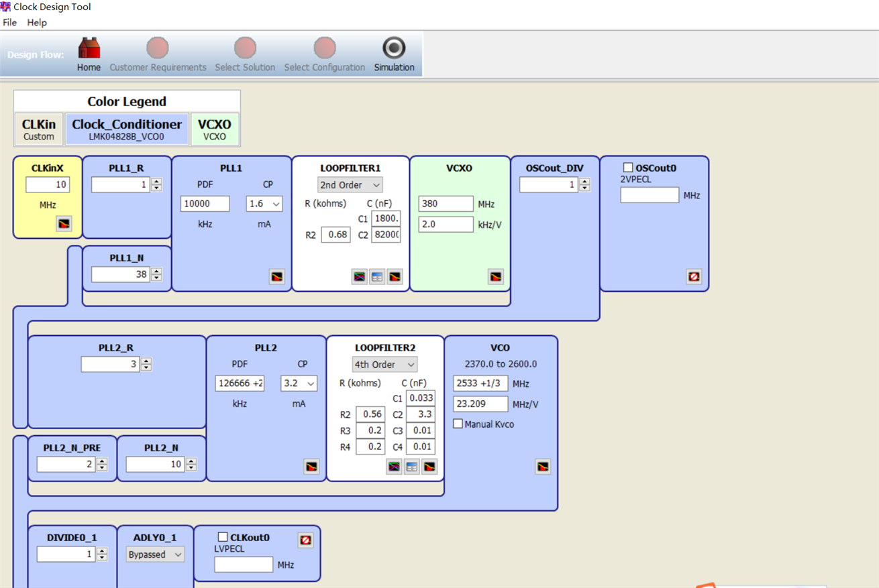Click the VCXO kHz/V gain field
879x588 pixels.
pyautogui.click(x=446, y=225)
